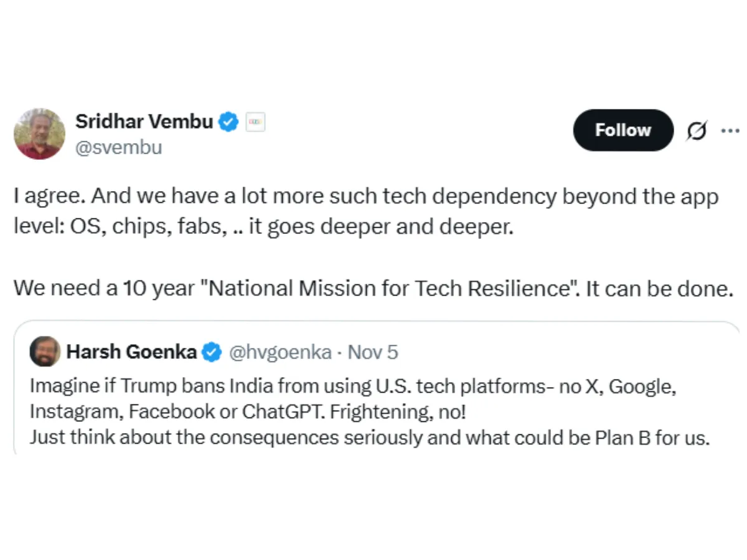Open the Grok slashed-circle icon
The height and width of the screenshot is (560, 747).
pos(697,131)
